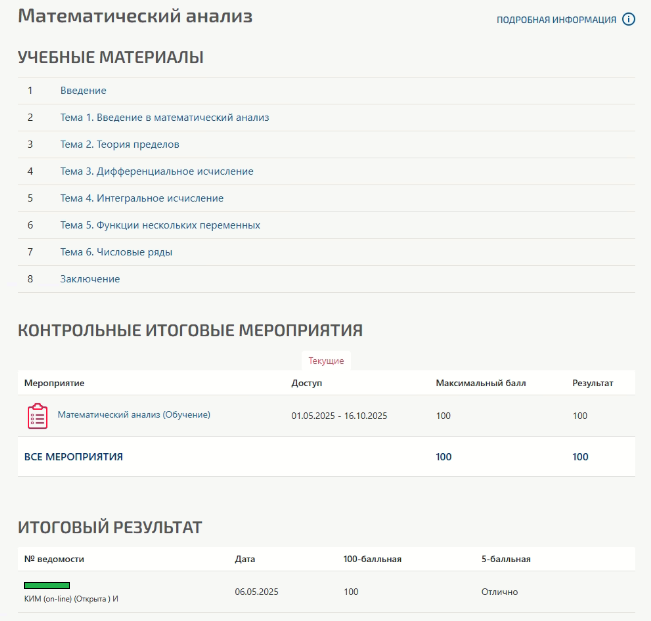Click the ВСЕ МЕРОПРИЯТИЯ summary row

(73, 457)
